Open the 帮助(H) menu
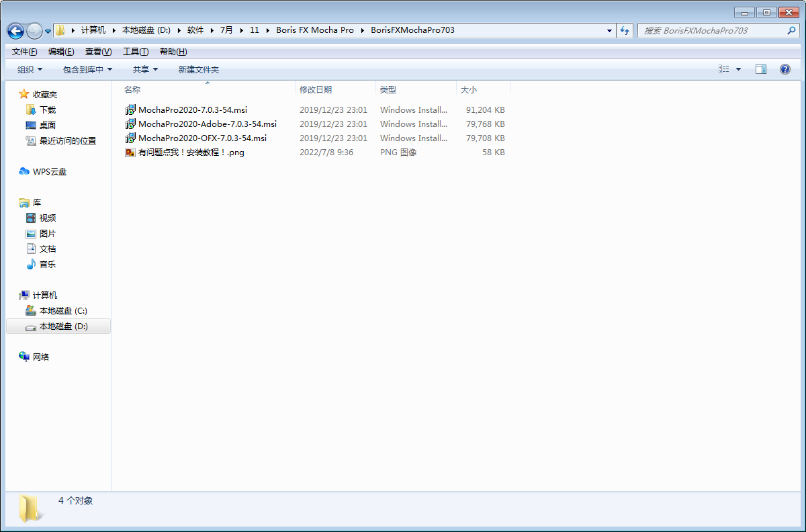The image size is (806, 532). [173, 52]
